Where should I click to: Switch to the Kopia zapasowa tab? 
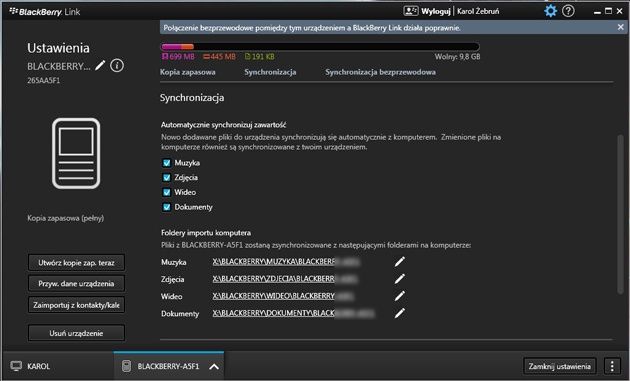click(x=188, y=72)
